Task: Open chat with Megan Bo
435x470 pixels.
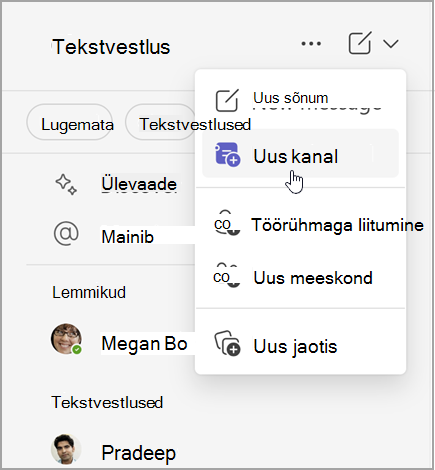Action: pyautogui.click(x=144, y=343)
